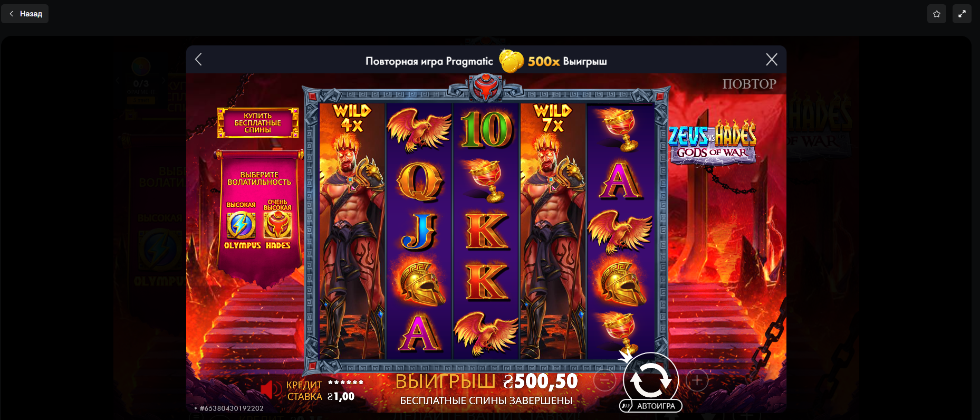Spin the reels with circular arrows button
Screen dimensions: 980x420
point(651,380)
